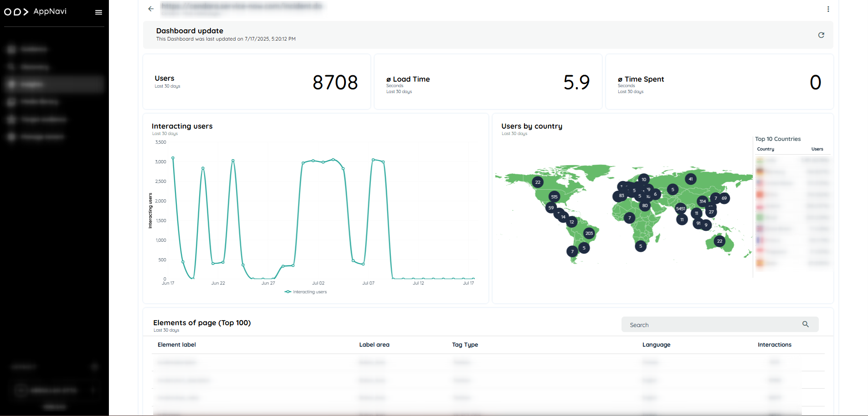Click the Time Spent card title
868x416 pixels.
(x=641, y=79)
